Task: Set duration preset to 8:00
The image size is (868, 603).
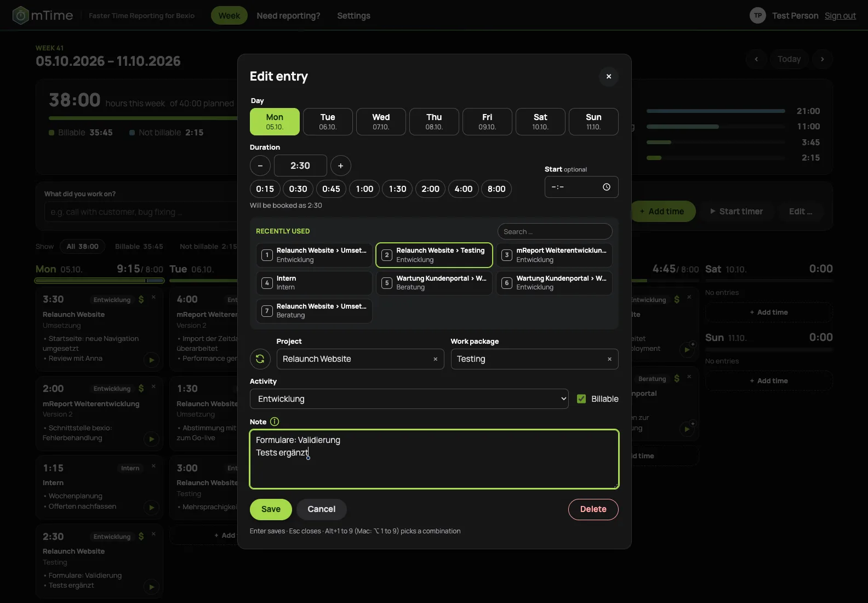Action: [496, 189]
